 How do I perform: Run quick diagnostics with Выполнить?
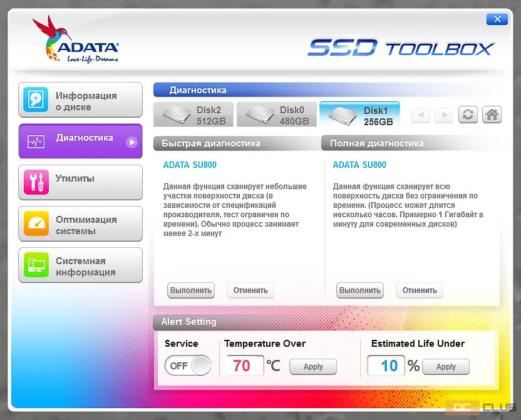pyautogui.click(x=191, y=290)
